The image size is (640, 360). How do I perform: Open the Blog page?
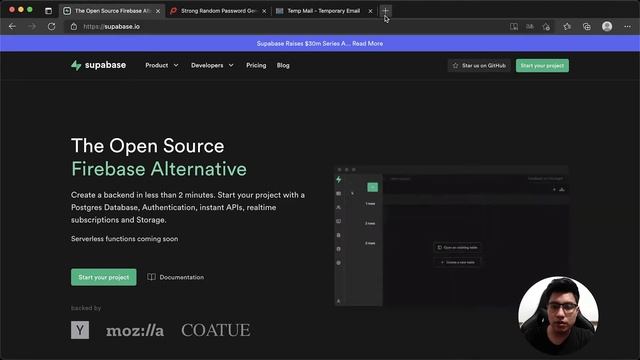283,65
